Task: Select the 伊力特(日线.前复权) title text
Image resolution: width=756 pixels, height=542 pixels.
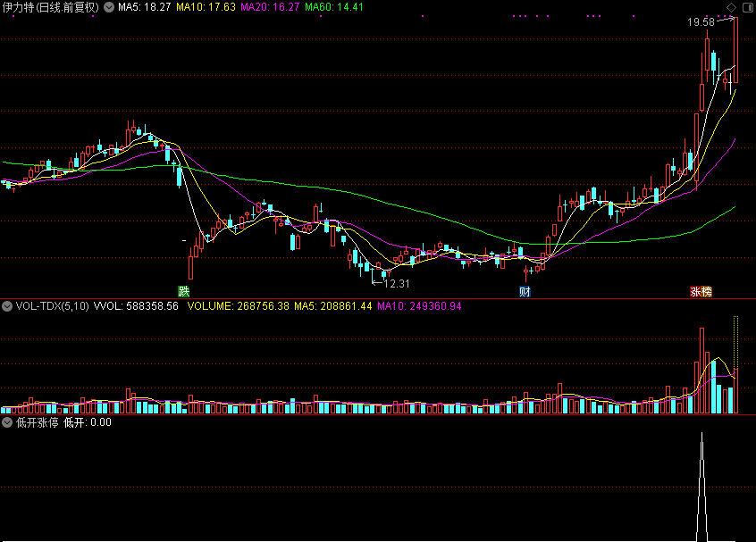Action: point(51,7)
